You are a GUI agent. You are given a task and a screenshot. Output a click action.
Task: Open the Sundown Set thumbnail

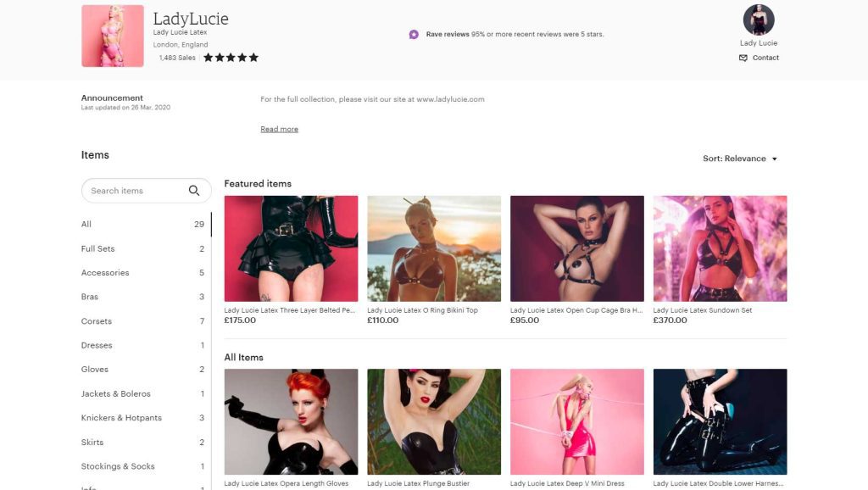pyautogui.click(x=720, y=248)
